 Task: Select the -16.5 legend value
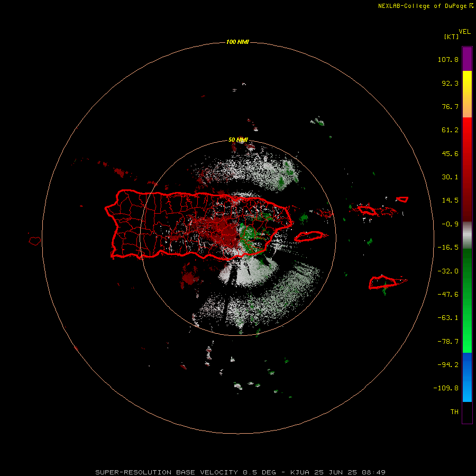click(x=448, y=248)
